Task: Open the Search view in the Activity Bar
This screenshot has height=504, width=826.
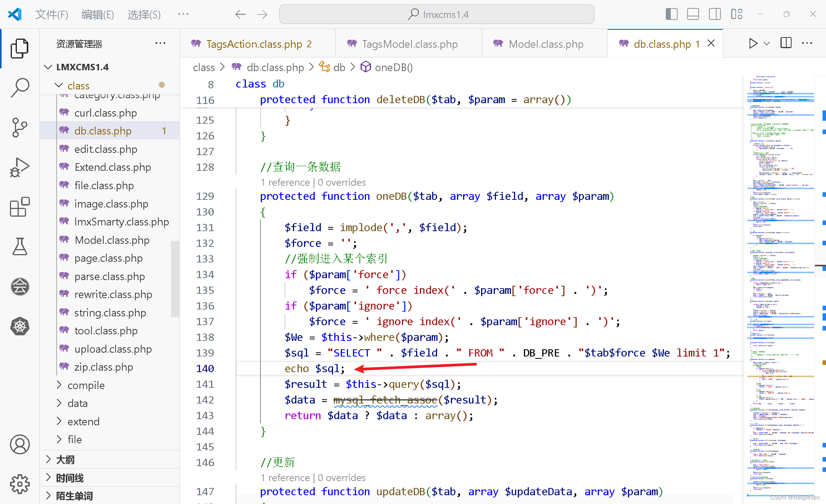Action: point(20,87)
